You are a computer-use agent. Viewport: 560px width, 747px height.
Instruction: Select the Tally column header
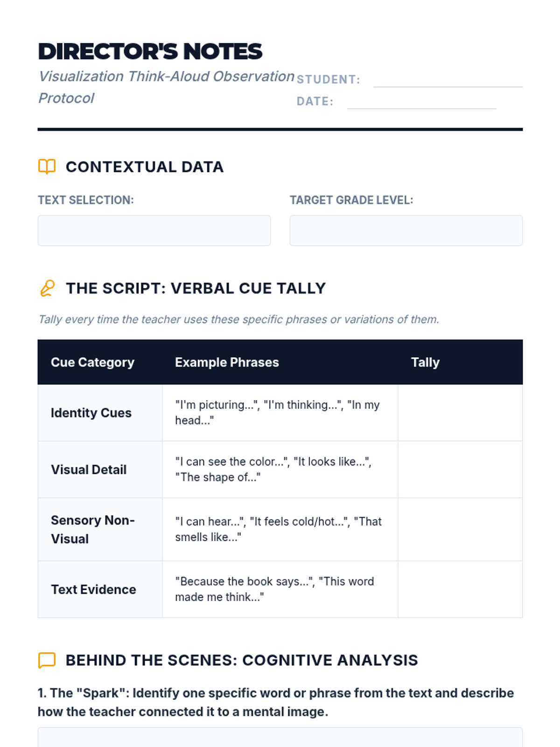point(425,362)
